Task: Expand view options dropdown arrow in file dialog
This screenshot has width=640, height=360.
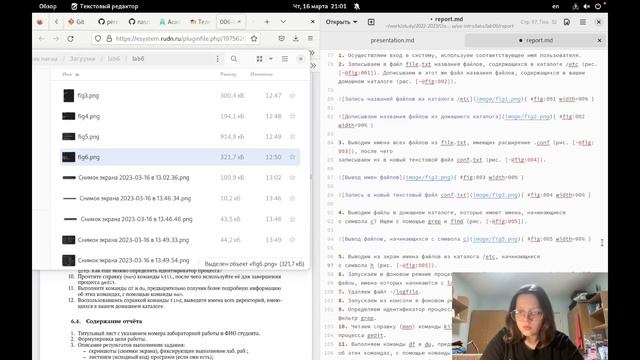Action: (x=270, y=59)
